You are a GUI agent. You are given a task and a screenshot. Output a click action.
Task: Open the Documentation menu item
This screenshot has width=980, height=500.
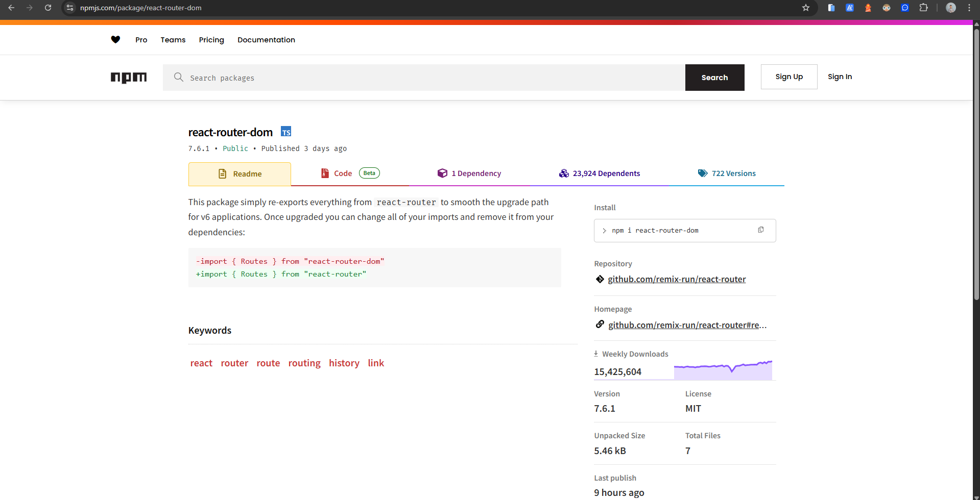(266, 40)
